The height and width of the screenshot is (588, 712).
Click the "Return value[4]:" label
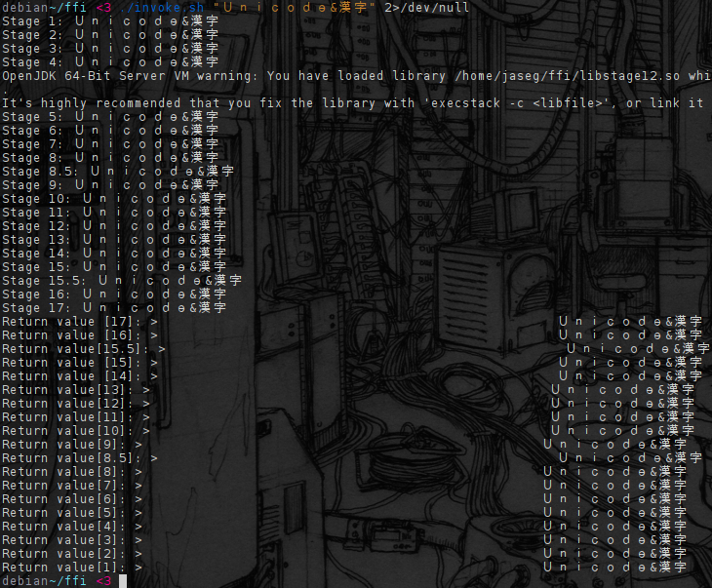tap(64, 527)
